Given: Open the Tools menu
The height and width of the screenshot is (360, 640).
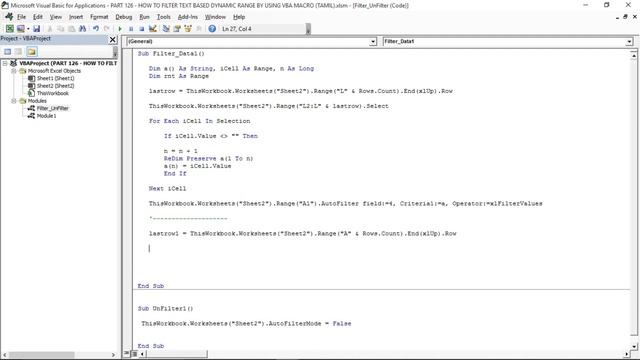Looking at the screenshot, I should (163, 17).
